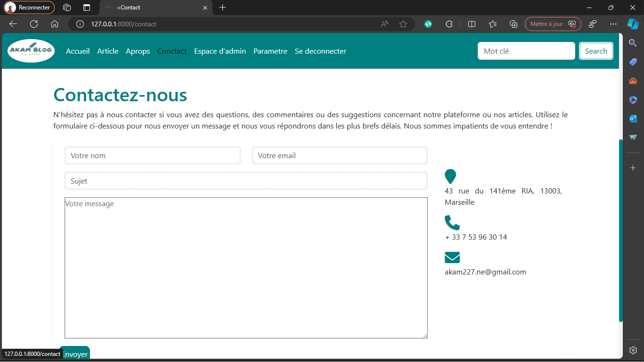
Task: Navigate to Accueil in the navbar
Action: tap(78, 51)
